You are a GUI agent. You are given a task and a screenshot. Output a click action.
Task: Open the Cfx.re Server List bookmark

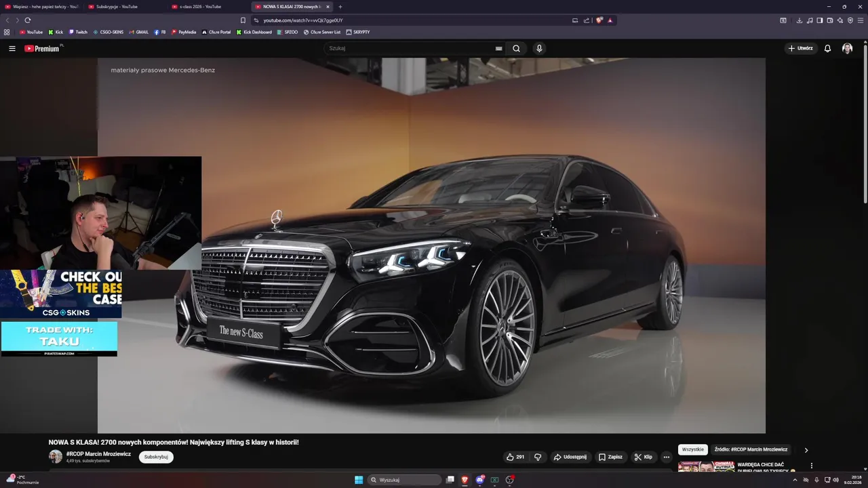pyautogui.click(x=322, y=32)
